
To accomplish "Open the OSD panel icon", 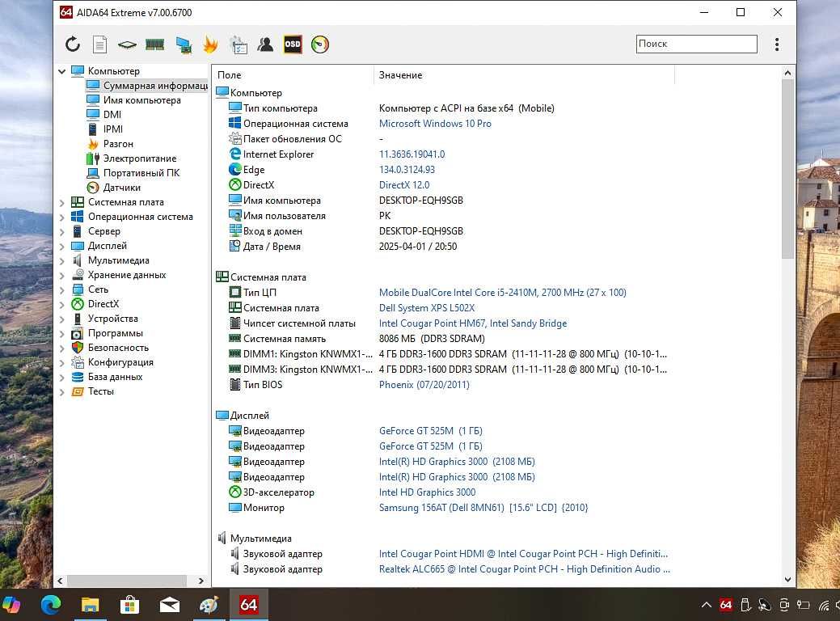I will click(293, 44).
